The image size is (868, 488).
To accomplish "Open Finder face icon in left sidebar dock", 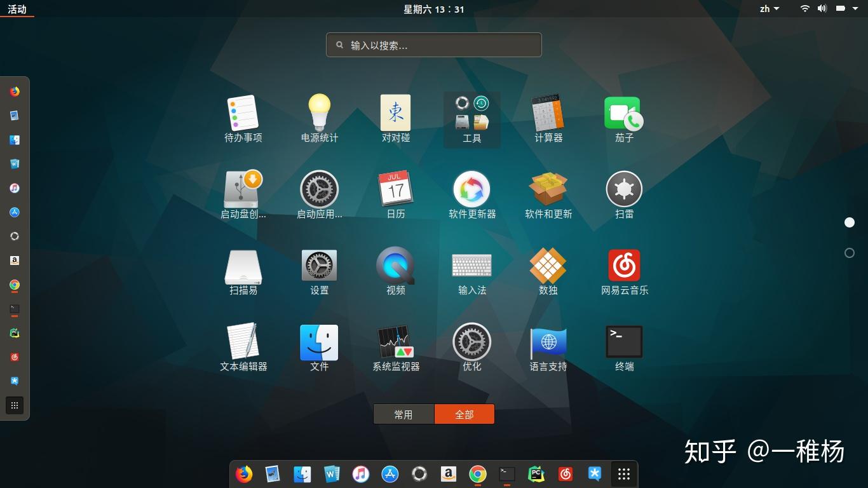I will click(15, 140).
